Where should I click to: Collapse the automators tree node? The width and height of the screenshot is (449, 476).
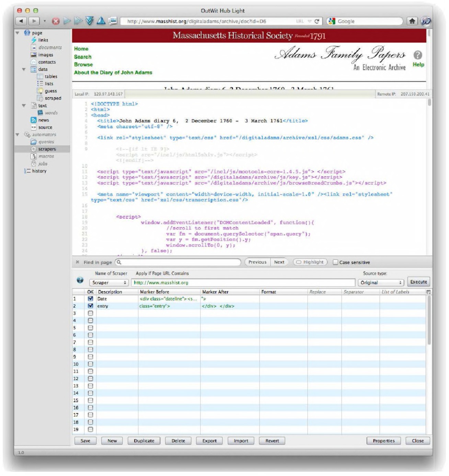[18, 135]
